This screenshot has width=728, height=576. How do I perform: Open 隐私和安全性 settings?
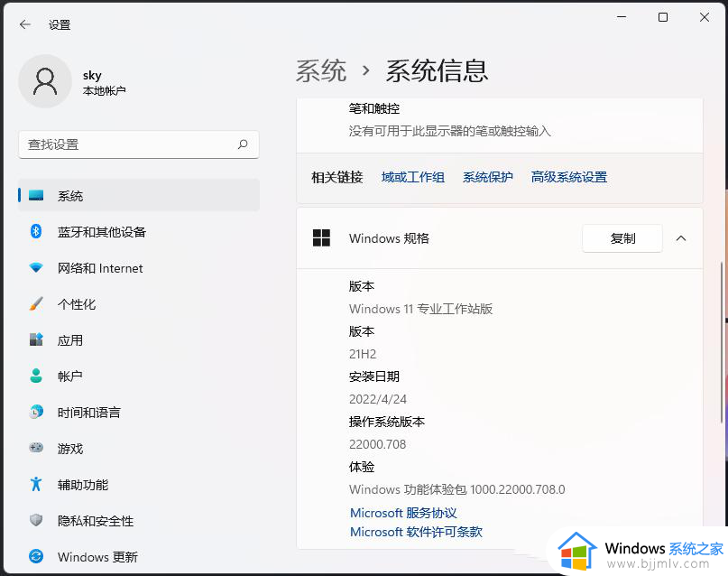click(x=139, y=520)
